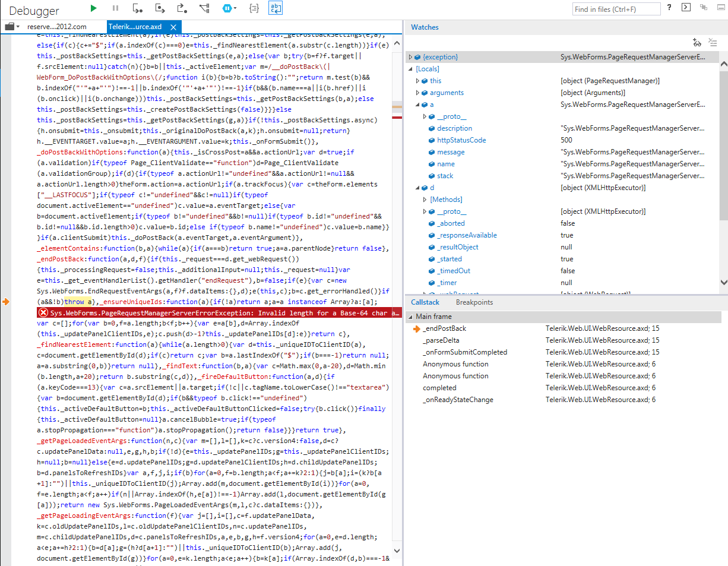This screenshot has height=566, width=728.
Task: Select the message property row
Action: tap(562, 152)
